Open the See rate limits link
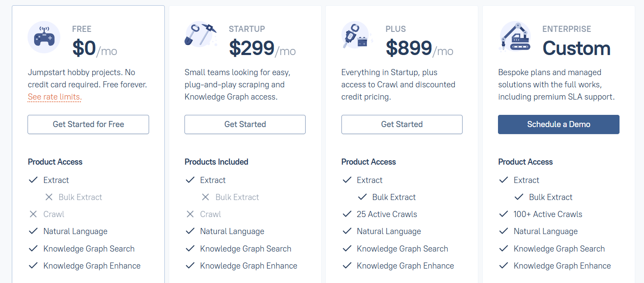This screenshot has width=644, height=283. click(x=54, y=97)
